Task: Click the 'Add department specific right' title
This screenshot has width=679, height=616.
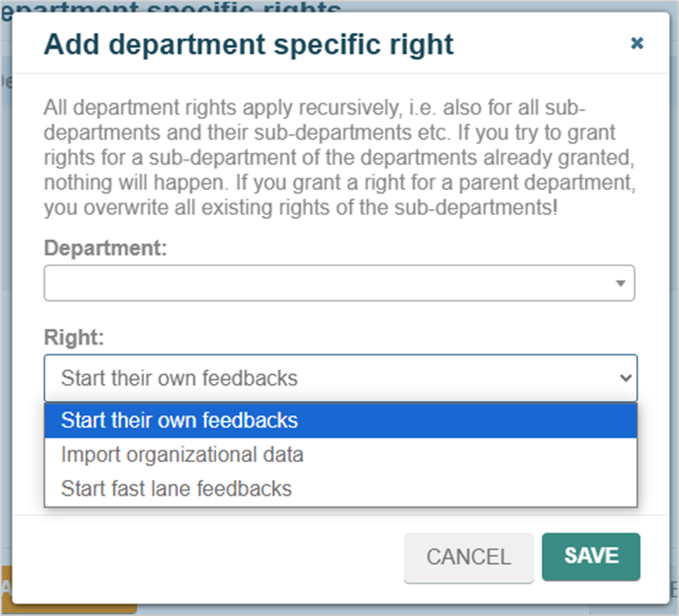Action: [249, 45]
